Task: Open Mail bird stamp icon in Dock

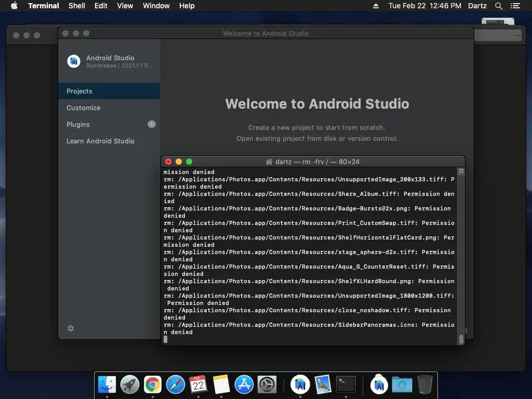Action: tap(323, 385)
